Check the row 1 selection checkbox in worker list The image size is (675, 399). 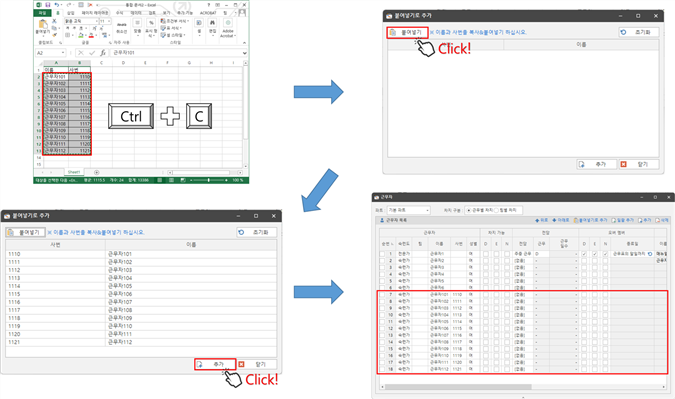tap(382, 254)
